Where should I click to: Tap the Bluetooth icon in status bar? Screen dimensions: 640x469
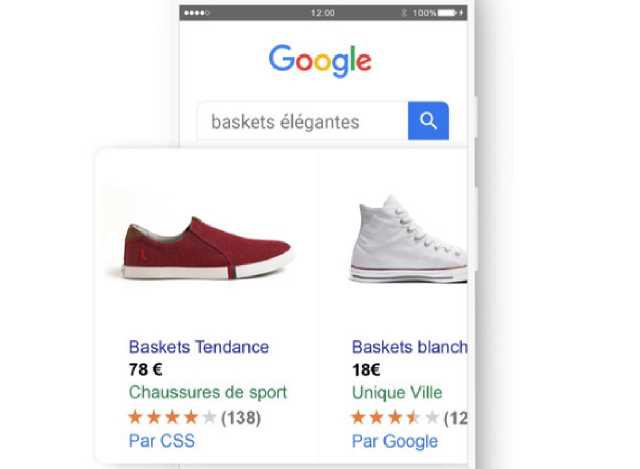tap(404, 13)
